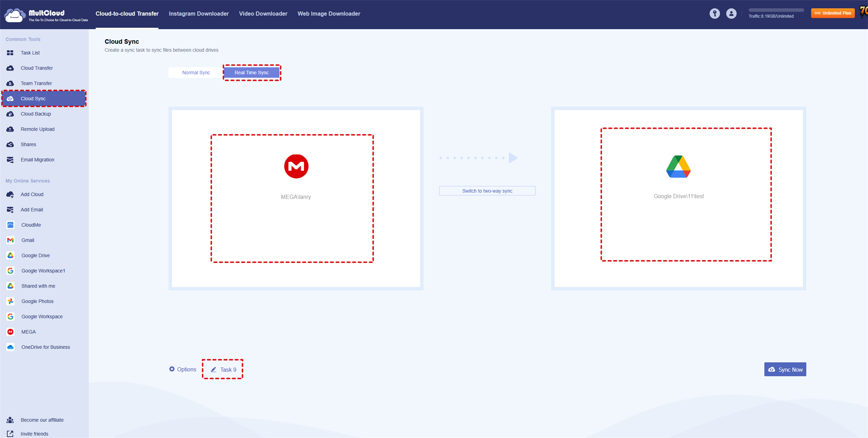Click the pencil edit icon beside Task 9
The image size is (868, 438).
[214, 369]
